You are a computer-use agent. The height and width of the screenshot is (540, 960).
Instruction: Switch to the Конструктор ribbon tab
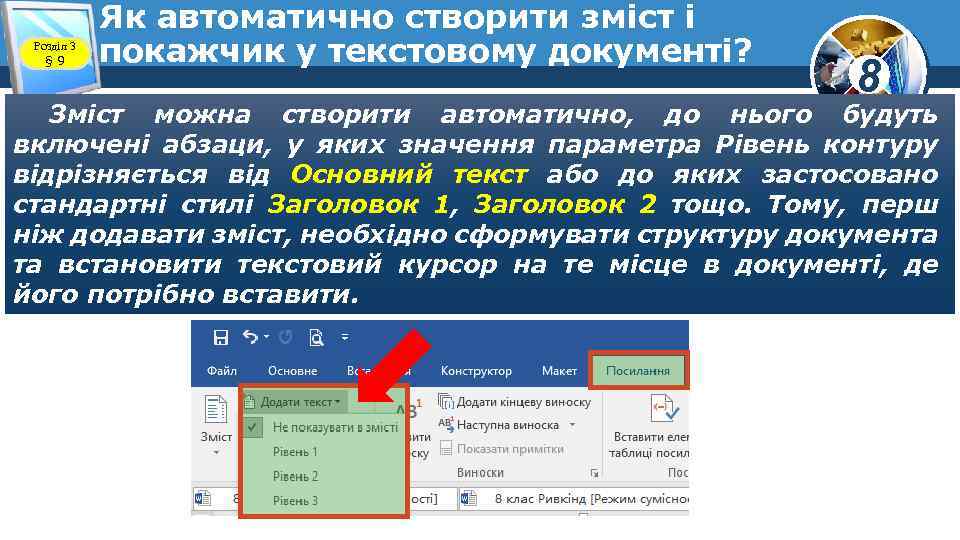pos(476,371)
